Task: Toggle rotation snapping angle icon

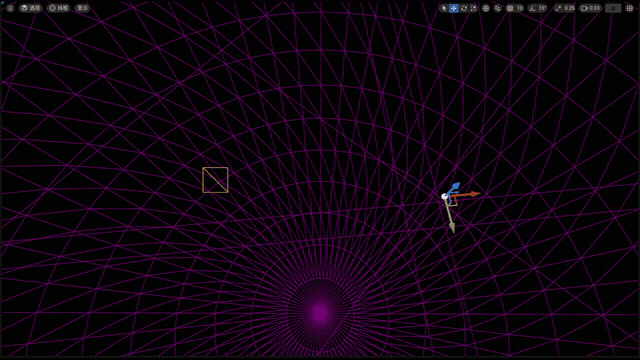Action: click(x=532, y=8)
